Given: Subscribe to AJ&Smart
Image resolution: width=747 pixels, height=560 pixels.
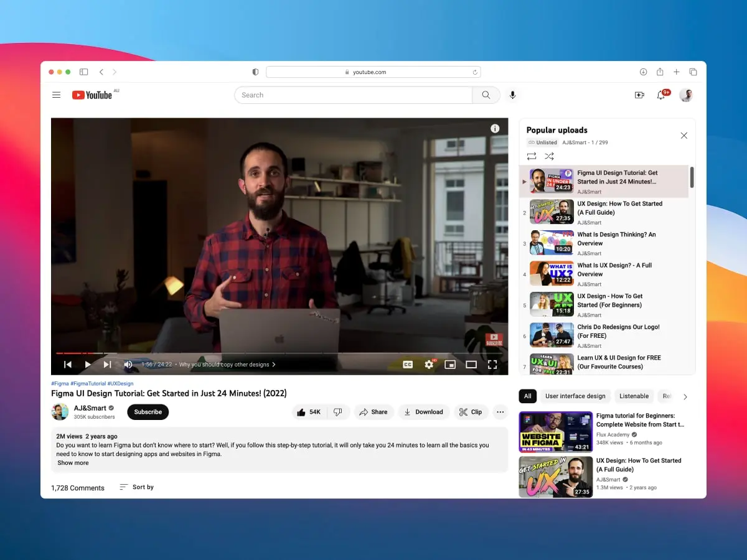Looking at the screenshot, I should [148, 412].
